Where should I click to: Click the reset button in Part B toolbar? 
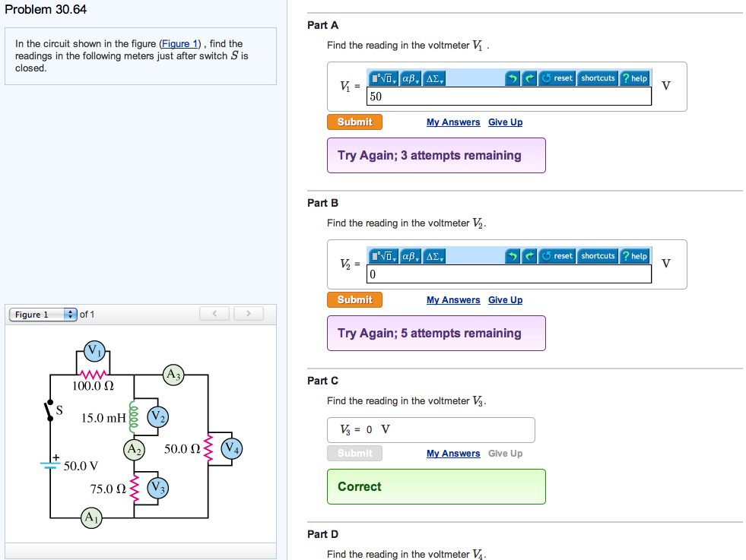click(x=557, y=256)
